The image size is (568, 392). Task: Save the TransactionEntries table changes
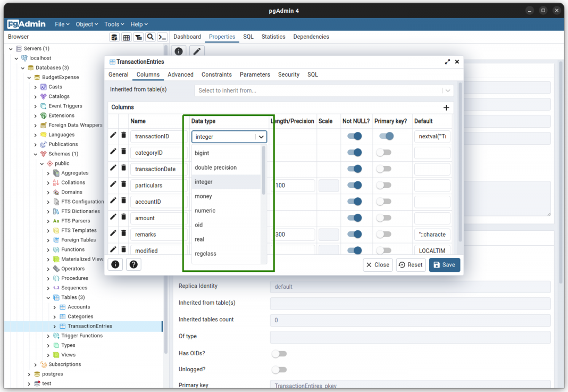point(444,264)
